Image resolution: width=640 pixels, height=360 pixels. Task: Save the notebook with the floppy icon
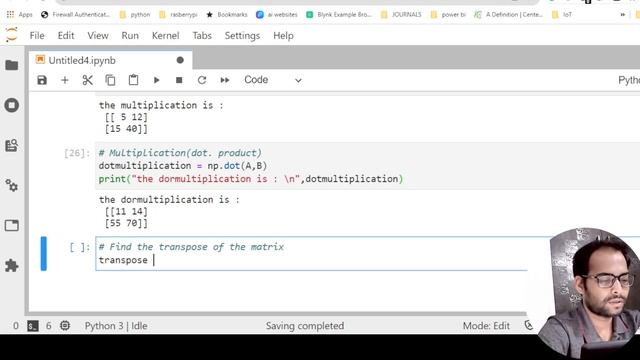pyautogui.click(x=42, y=80)
